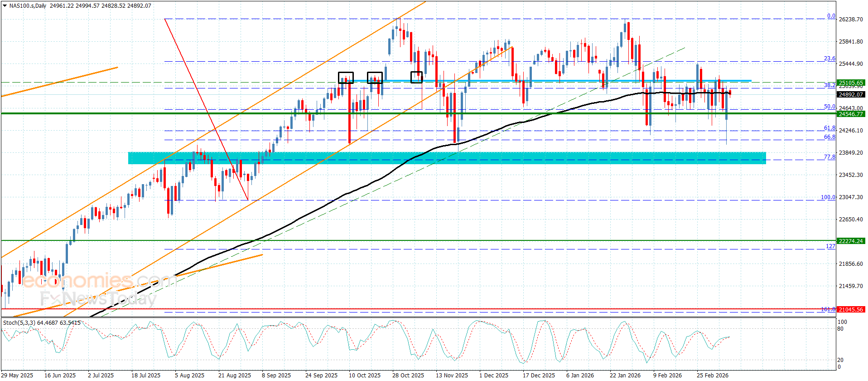Select the Fibonacci 100.0 level label
The width and height of the screenshot is (868, 381).
828,197
